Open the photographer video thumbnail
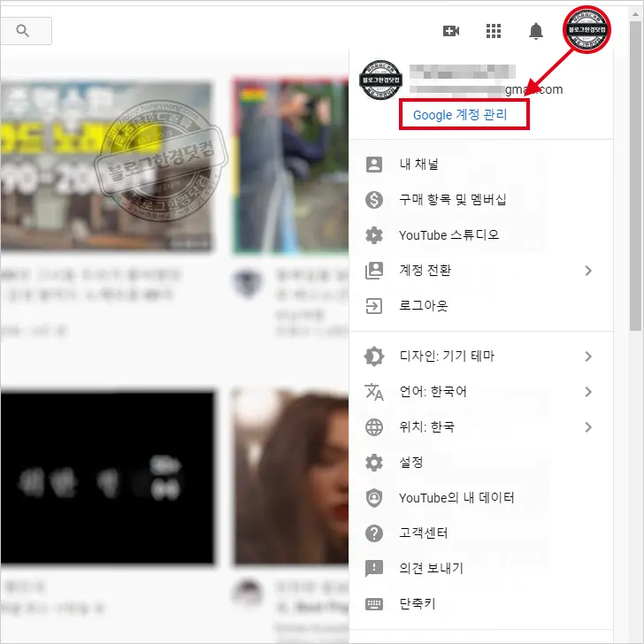Screen dimensions: 644x644 tap(290, 165)
